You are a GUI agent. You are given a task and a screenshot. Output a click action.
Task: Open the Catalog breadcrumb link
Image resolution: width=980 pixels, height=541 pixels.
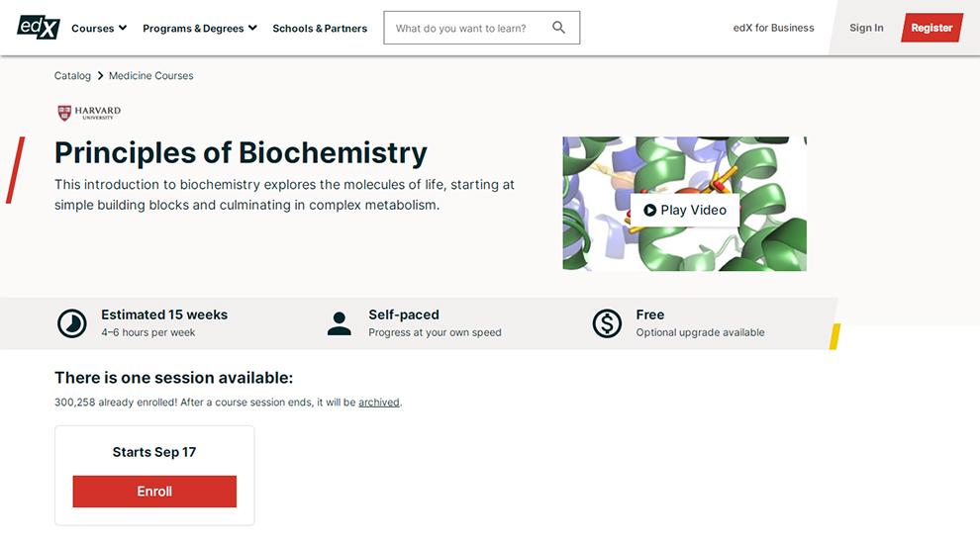point(72,75)
